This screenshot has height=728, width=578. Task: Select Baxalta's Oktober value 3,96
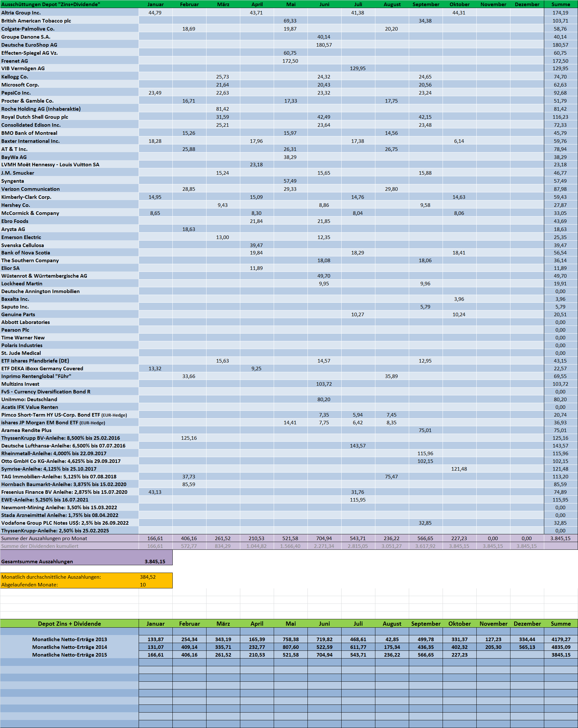[459, 299]
